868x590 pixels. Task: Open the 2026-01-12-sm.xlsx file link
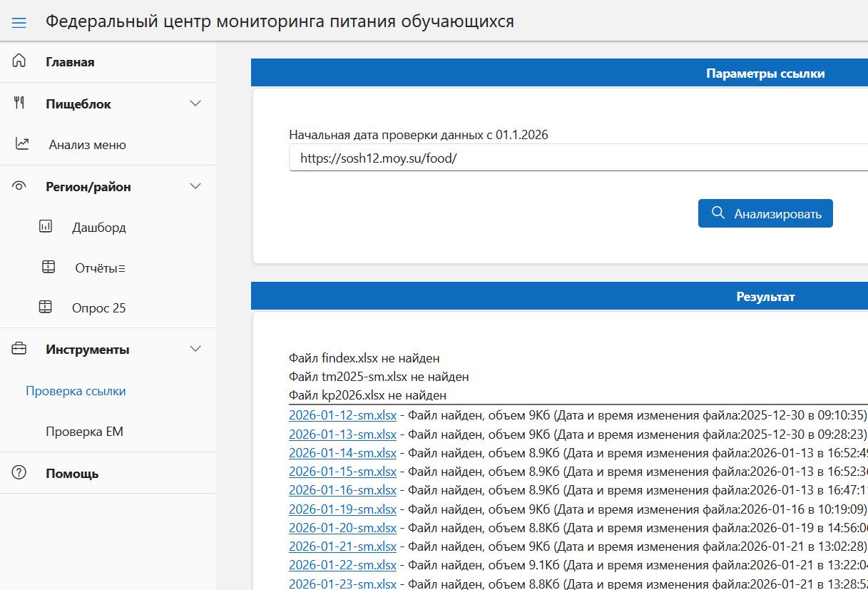(342, 415)
